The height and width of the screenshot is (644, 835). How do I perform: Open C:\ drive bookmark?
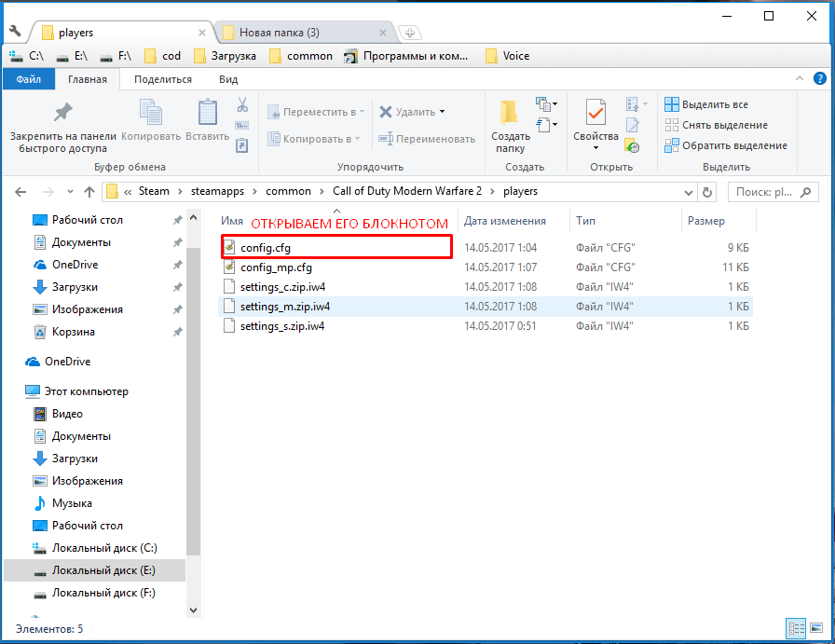click(27, 56)
